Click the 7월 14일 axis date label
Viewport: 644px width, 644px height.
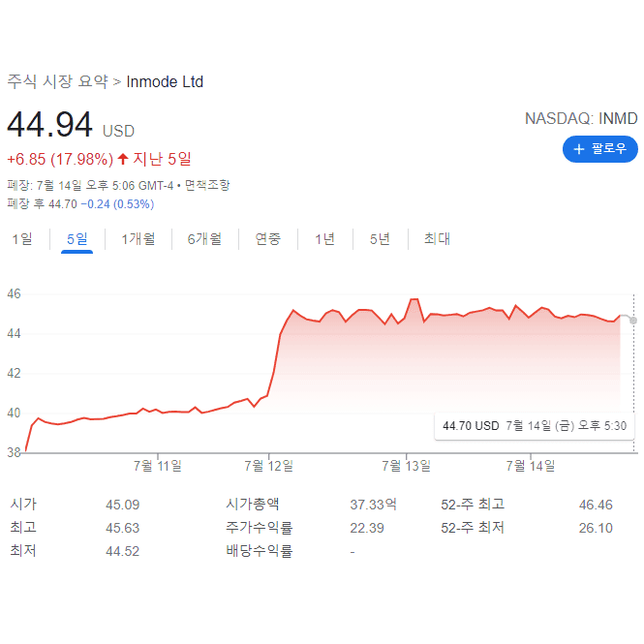click(x=531, y=466)
